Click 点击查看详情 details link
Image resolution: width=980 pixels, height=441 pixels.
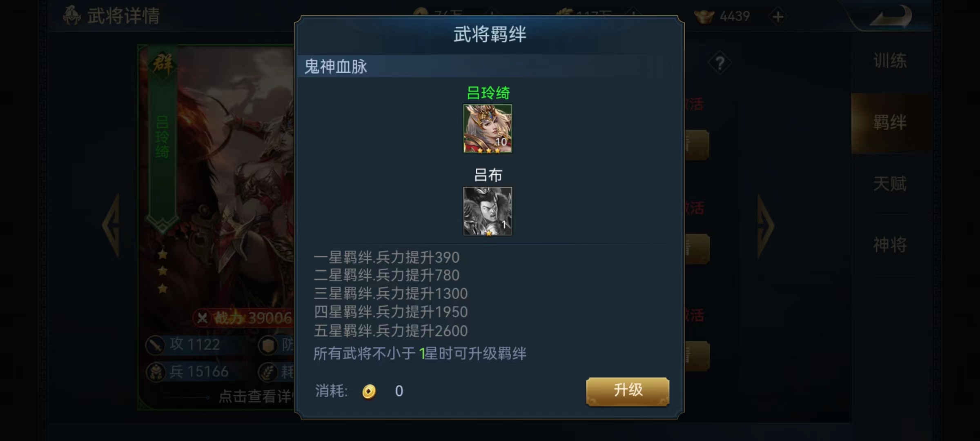[x=255, y=396]
